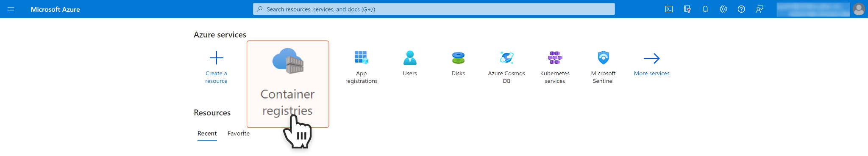Open the Help question mark icon
Screen dimensions: 868x156
741,9
